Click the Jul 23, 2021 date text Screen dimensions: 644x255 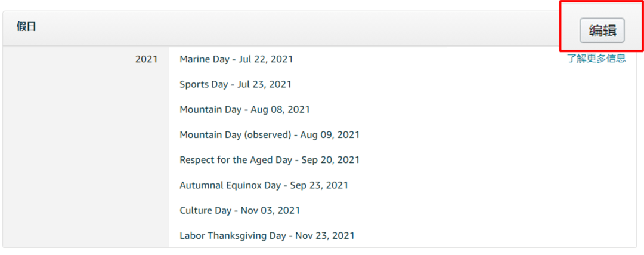pos(264,84)
